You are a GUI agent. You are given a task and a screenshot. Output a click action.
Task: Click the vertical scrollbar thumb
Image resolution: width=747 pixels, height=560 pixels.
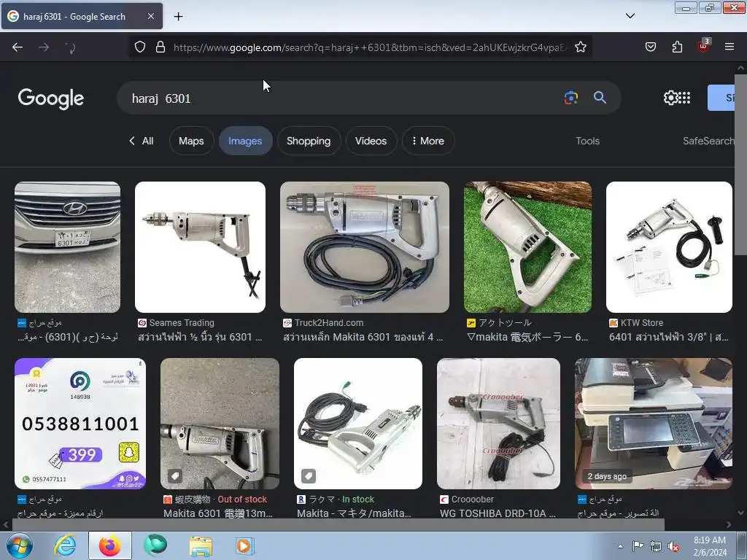pos(740,165)
